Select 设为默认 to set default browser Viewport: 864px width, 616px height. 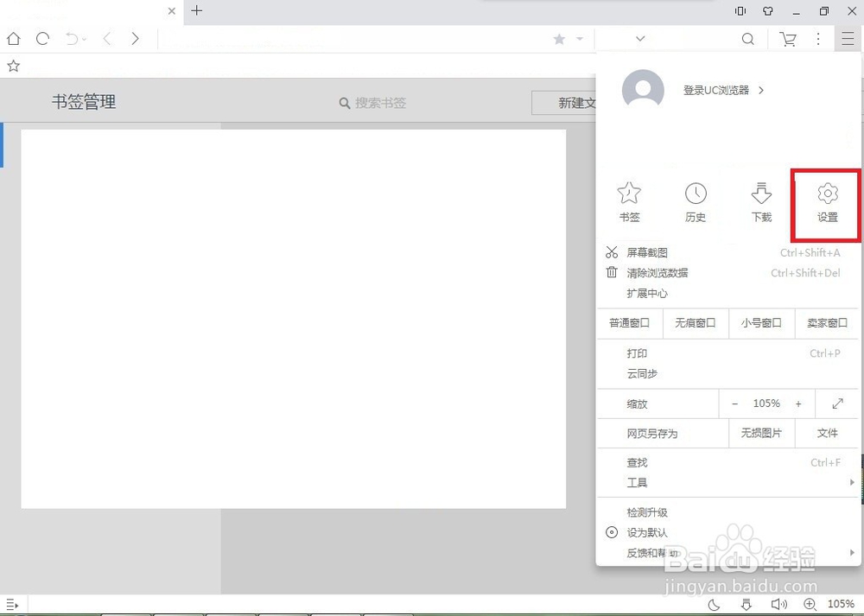(x=650, y=532)
